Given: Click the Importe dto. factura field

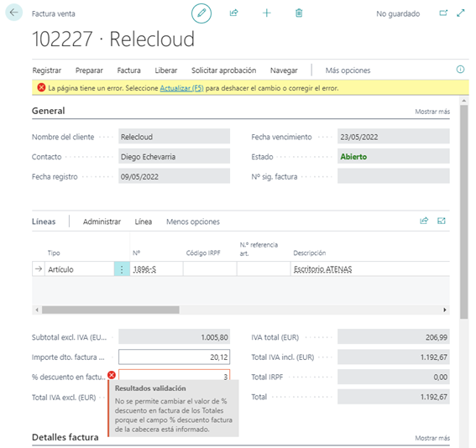Looking at the screenshot, I should tap(175, 357).
